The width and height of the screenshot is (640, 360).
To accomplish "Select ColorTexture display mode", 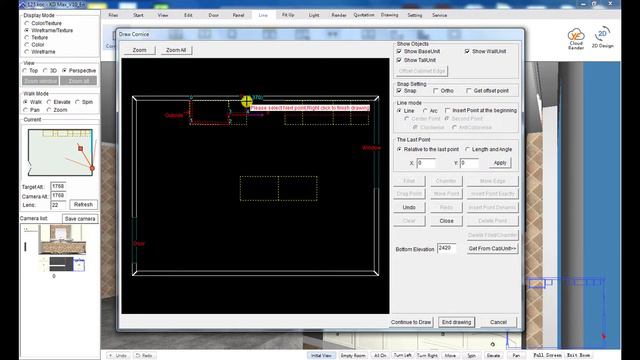I will (x=27, y=23).
